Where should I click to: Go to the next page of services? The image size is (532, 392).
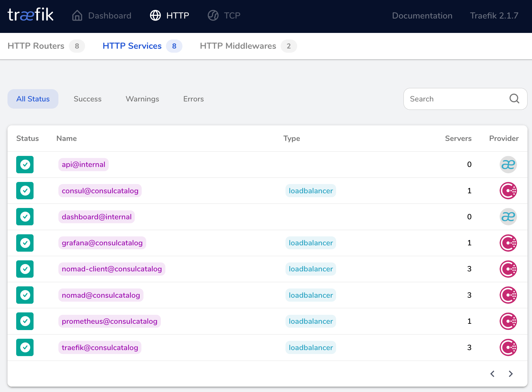[x=511, y=374]
